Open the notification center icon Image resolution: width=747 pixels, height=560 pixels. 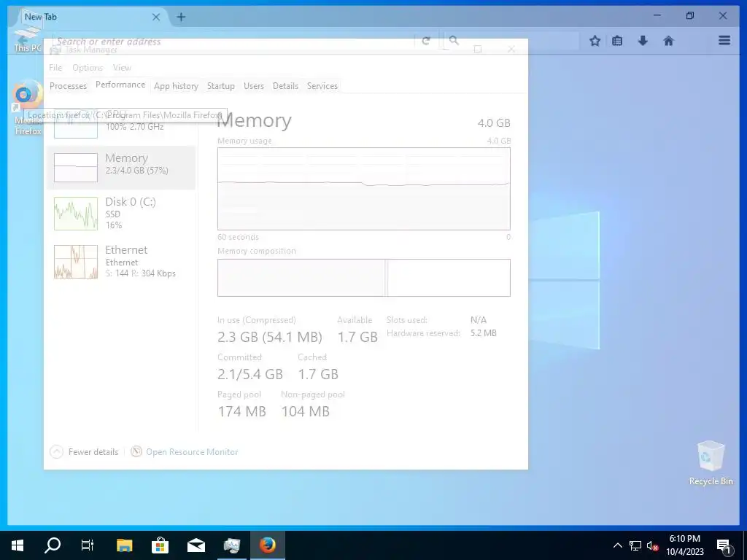724,546
